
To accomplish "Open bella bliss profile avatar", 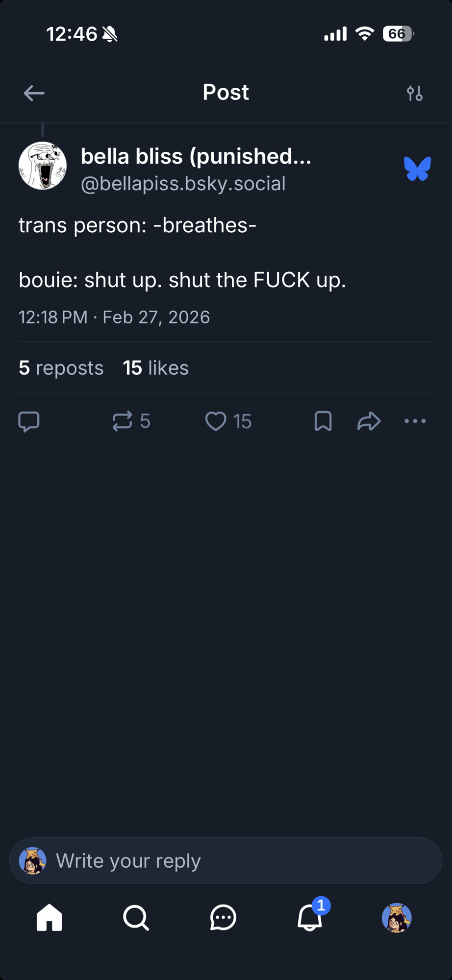I will coord(43,166).
